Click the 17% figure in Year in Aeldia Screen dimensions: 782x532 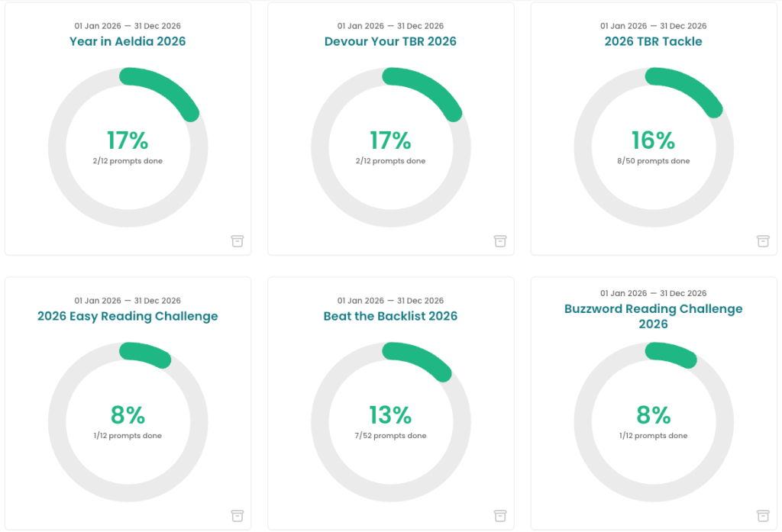[x=128, y=140]
